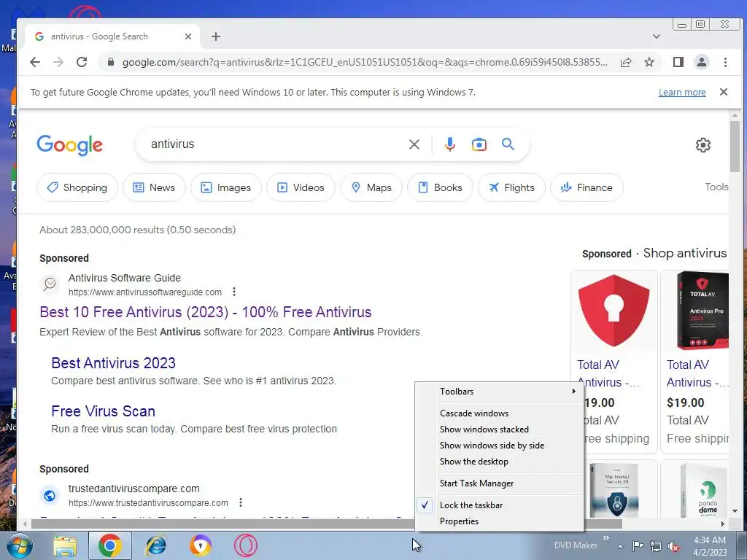Open options for antivirussoftwareguide.com result

coord(234,292)
